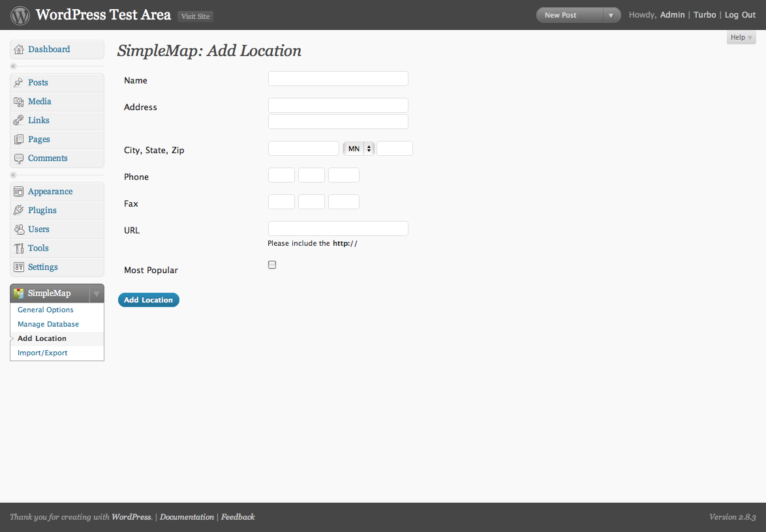Open Manage Database submenu item
766x532 pixels.
[x=48, y=324]
